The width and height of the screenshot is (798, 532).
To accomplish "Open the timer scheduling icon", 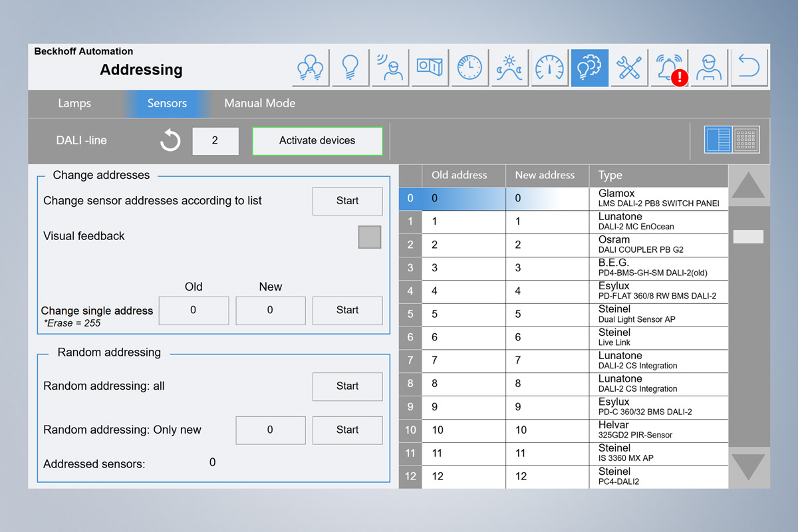I will click(469, 67).
